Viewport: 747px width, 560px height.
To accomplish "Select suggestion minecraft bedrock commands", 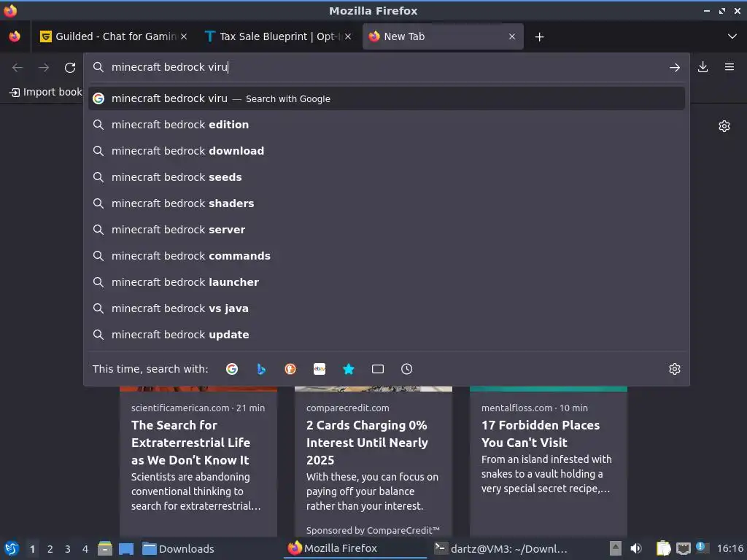I will coord(387,256).
